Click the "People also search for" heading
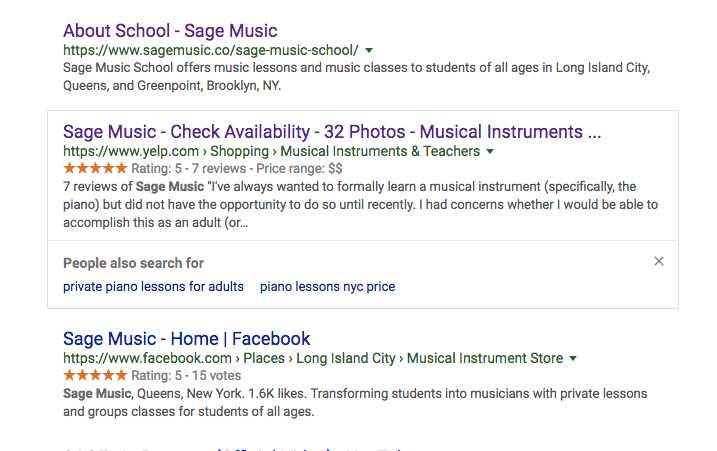Image resolution: width=717 pixels, height=451 pixels. point(133,263)
